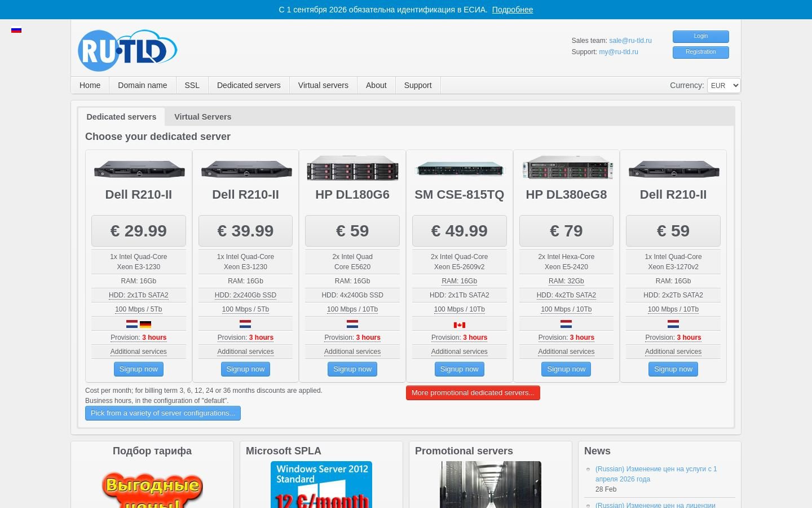Click Signup now for the SM CSE-815TQ
812x508 pixels.
(460, 369)
